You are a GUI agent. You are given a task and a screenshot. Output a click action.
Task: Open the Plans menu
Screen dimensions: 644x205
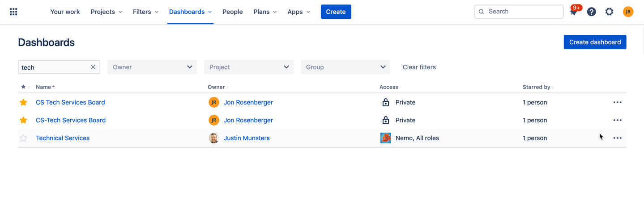click(x=265, y=12)
